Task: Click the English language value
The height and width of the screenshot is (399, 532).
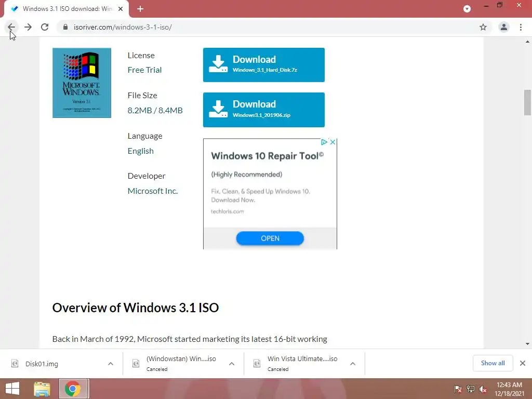Action: 140,151
